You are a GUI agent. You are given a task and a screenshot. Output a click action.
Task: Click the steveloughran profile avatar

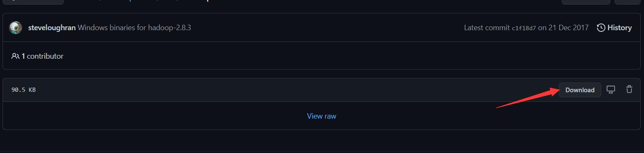coord(16,28)
